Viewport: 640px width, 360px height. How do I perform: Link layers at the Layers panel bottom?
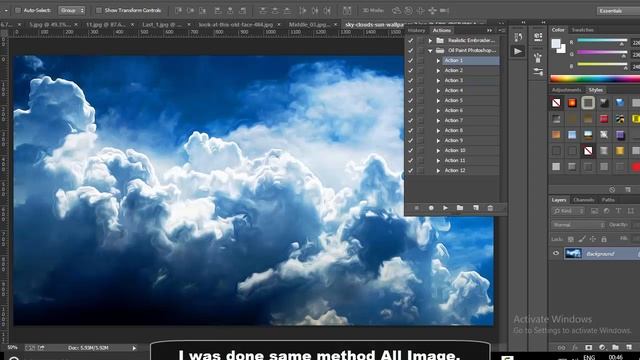tap(562, 348)
